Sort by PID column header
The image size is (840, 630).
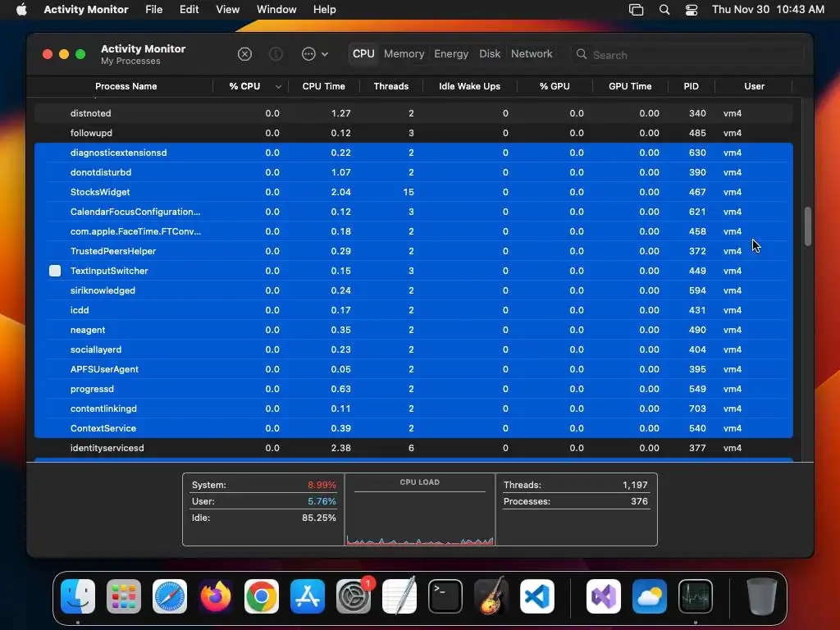[691, 86]
